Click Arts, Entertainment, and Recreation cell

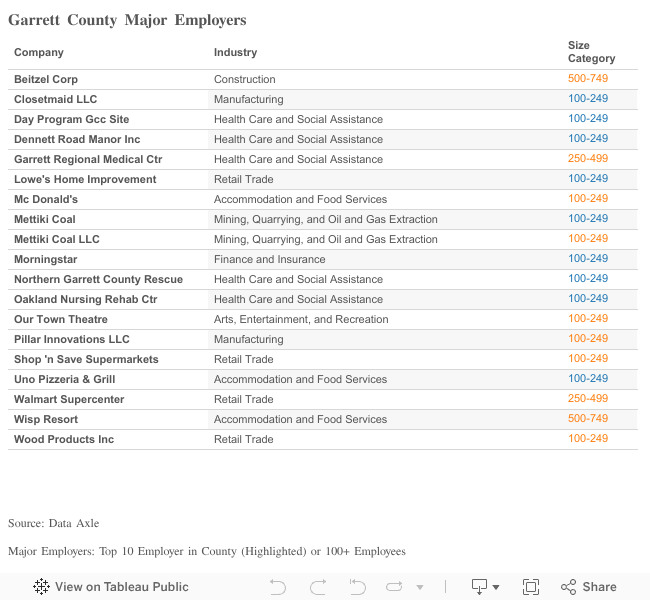coord(301,319)
